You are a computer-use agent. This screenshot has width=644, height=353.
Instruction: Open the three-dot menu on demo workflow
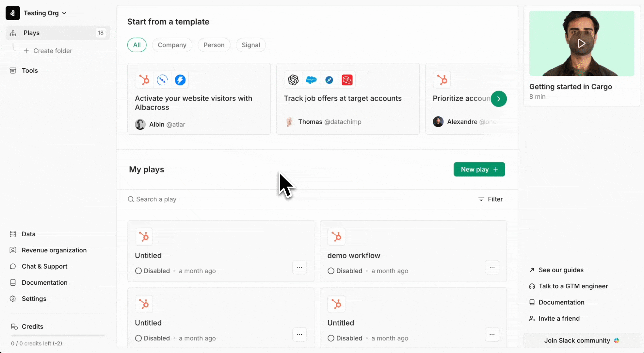tap(492, 267)
